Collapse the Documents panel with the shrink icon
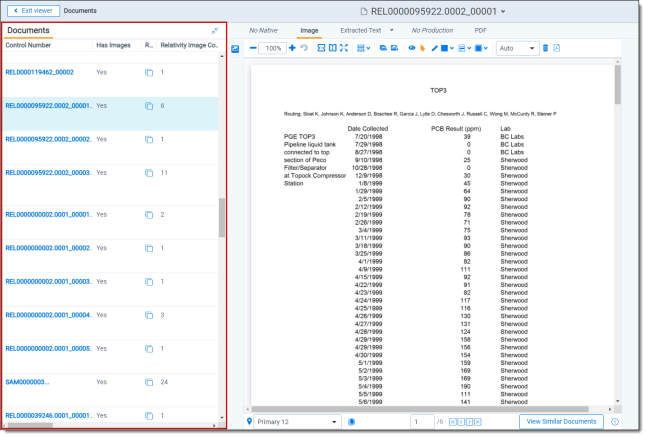 214,31
